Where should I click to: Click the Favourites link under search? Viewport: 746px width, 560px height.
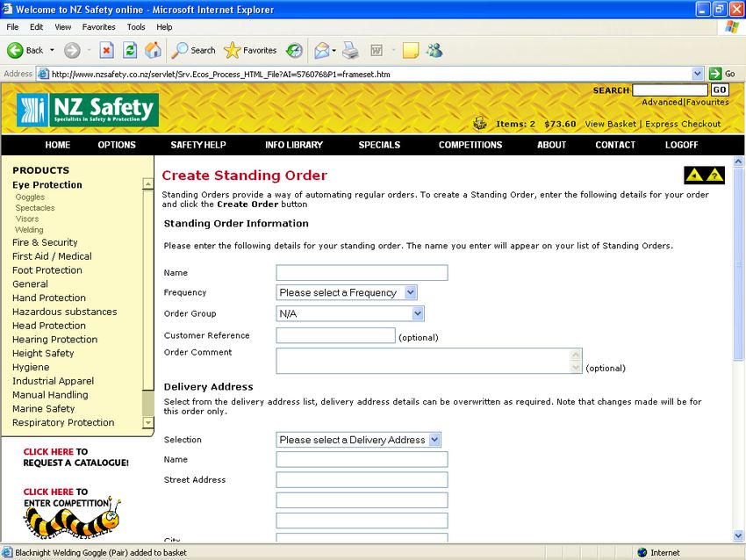(707, 102)
